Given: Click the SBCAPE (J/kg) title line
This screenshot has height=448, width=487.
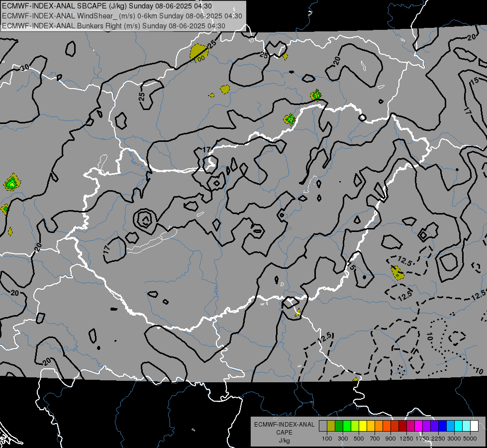Looking at the screenshot, I should click(107, 6).
